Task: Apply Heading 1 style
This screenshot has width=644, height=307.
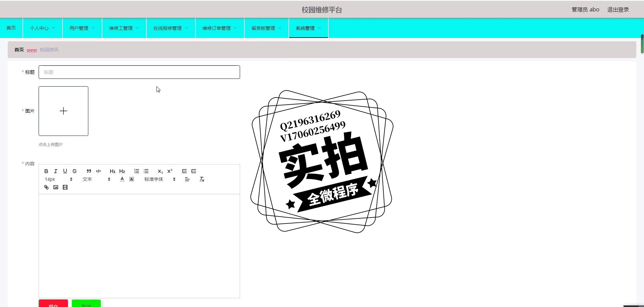Action: click(x=112, y=171)
